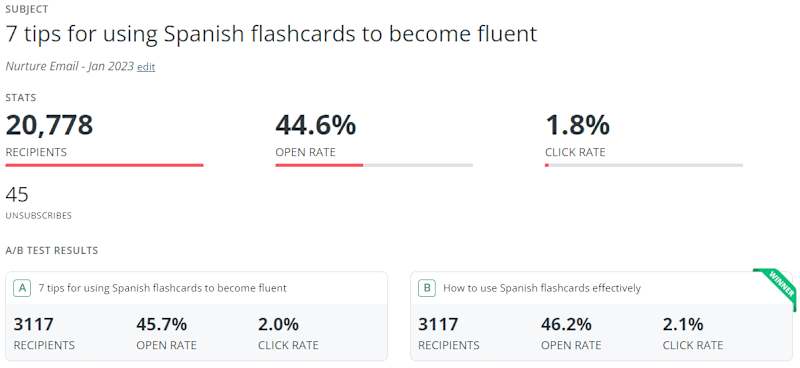Open the email subject headline
The width and height of the screenshot is (800, 368).
click(271, 34)
